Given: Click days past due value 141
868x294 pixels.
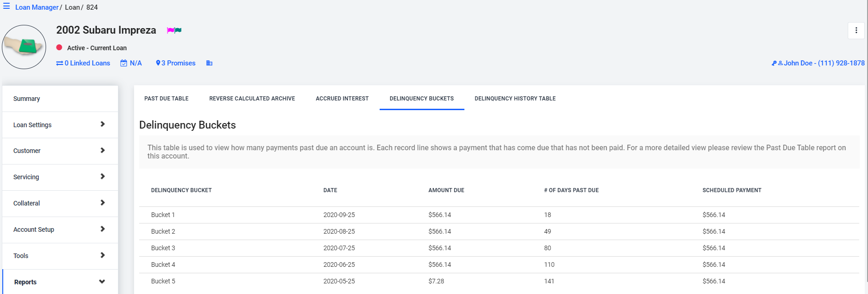Looking at the screenshot, I should tap(549, 281).
